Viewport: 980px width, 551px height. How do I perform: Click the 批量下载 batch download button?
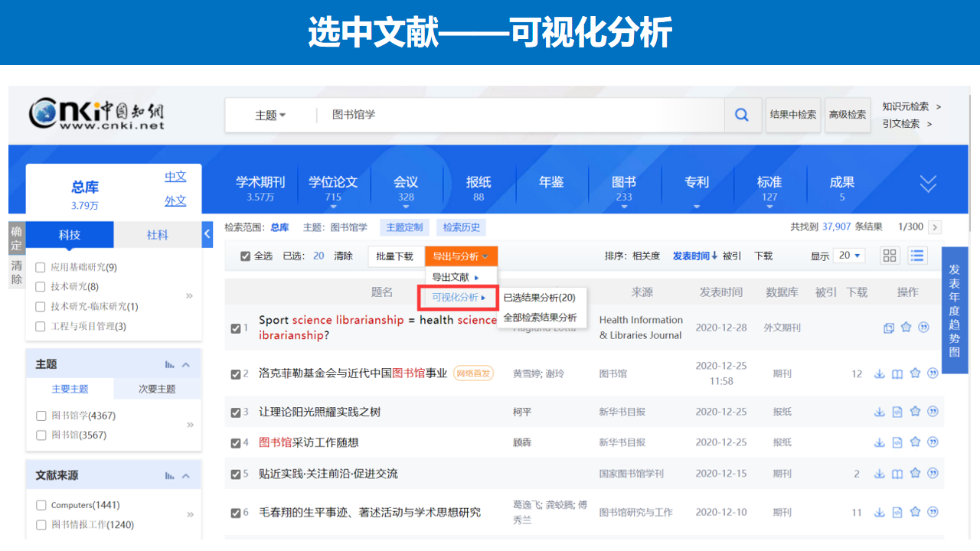[394, 256]
